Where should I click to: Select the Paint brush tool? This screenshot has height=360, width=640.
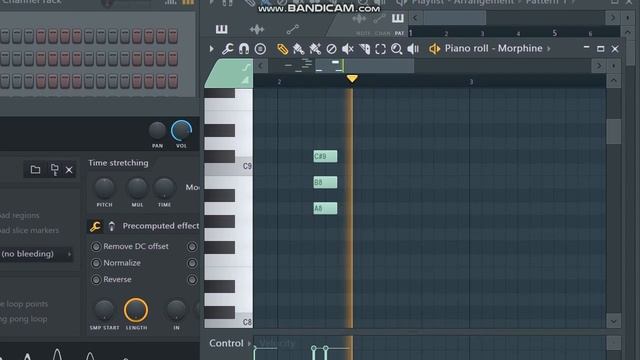(x=298, y=49)
